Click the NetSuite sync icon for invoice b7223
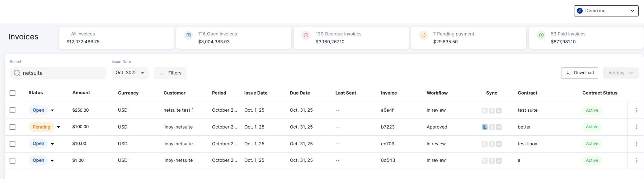644x179 pixels. pyautogui.click(x=485, y=127)
